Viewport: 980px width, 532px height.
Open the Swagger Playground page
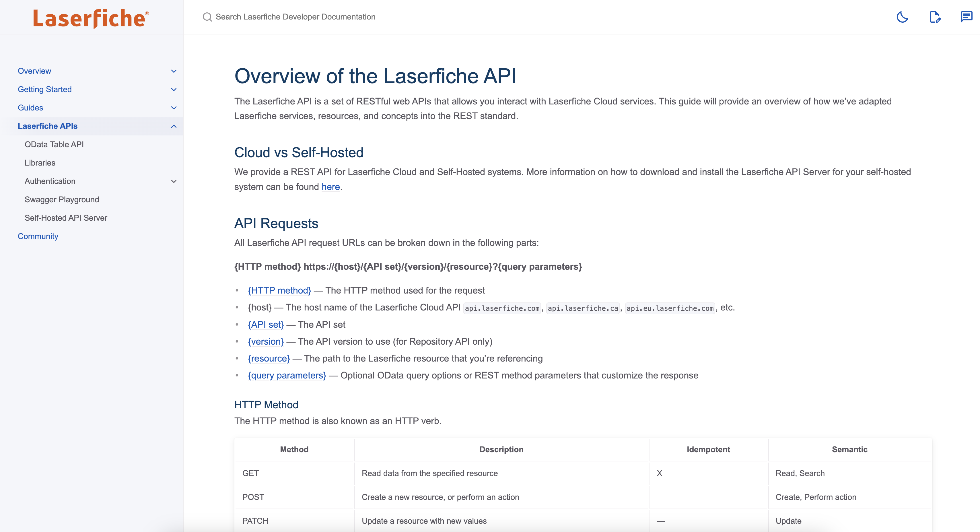[61, 199]
